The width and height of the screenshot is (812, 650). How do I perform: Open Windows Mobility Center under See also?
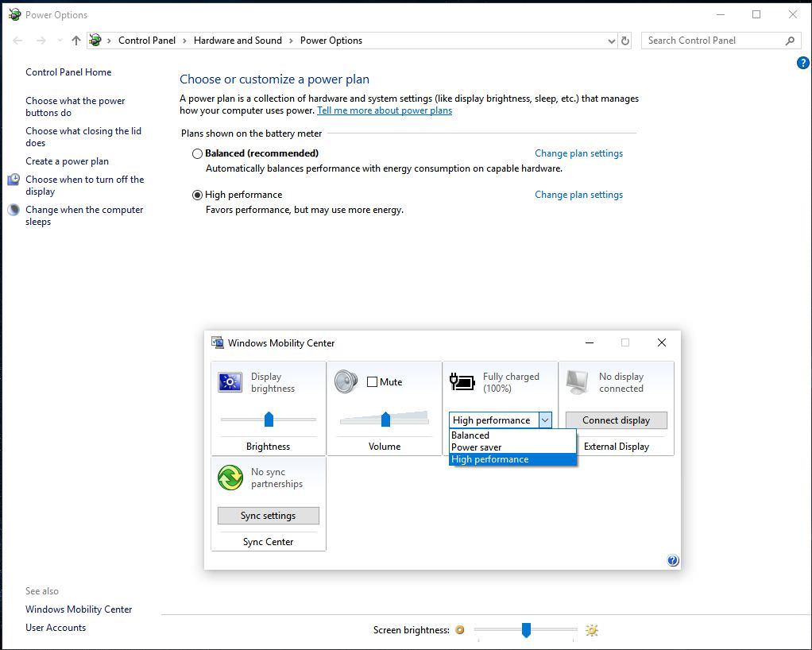click(79, 609)
